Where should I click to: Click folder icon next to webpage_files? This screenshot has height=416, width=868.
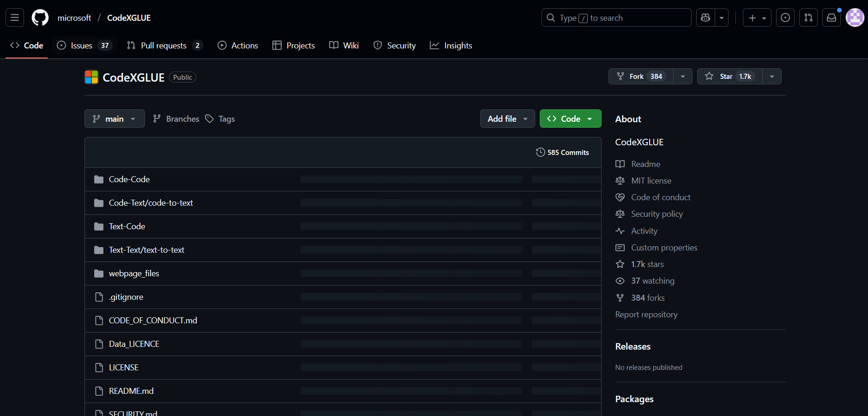(x=99, y=273)
